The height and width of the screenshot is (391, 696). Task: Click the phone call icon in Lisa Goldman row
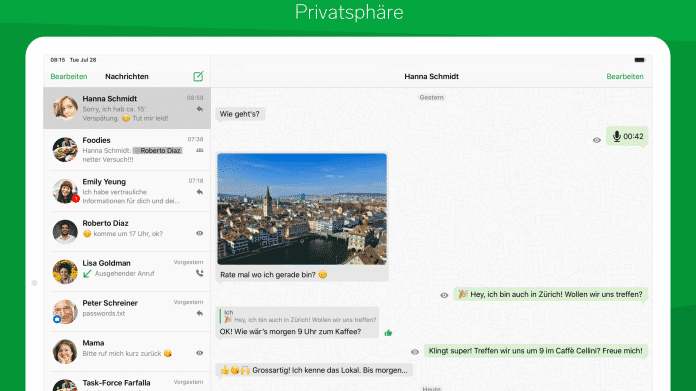pyautogui.click(x=200, y=273)
